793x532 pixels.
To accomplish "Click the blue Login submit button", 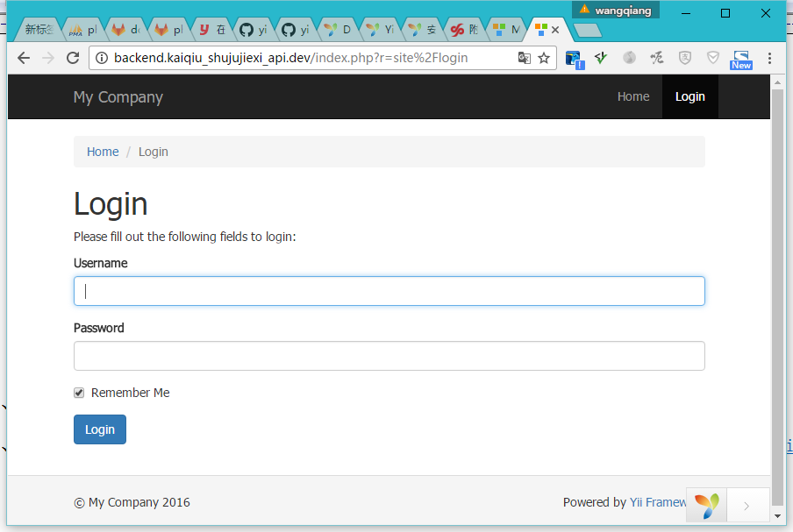I will (x=100, y=429).
